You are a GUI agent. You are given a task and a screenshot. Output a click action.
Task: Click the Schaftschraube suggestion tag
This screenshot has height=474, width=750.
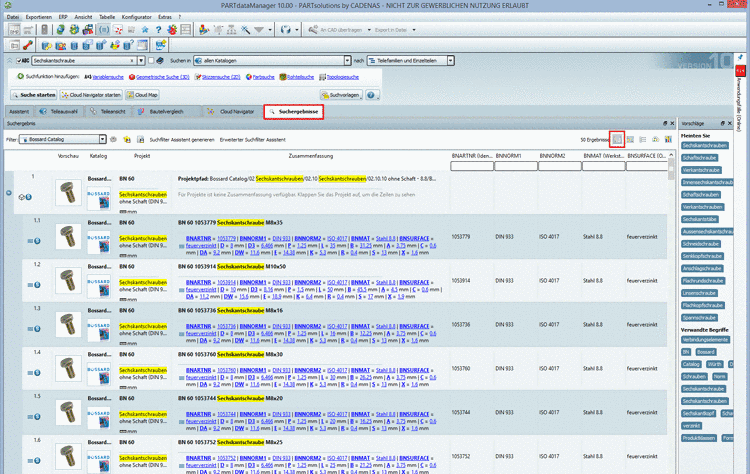click(x=700, y=158)
